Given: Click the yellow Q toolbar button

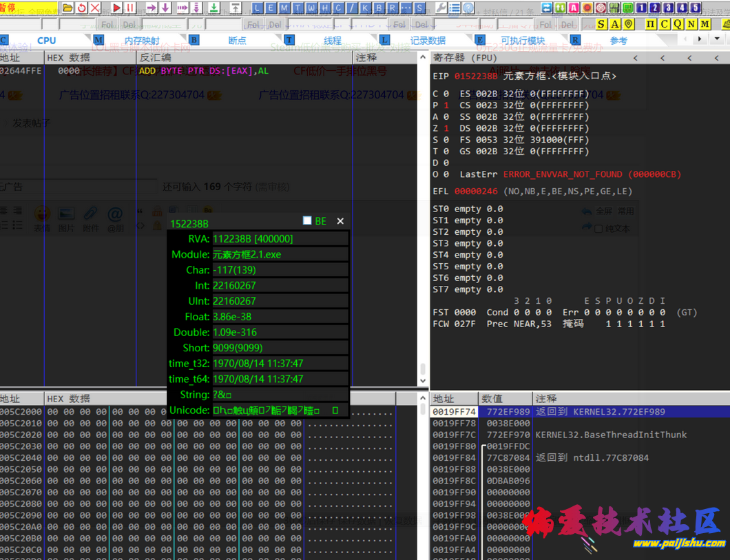Looking at the screenshot, I should pos(677,24).
